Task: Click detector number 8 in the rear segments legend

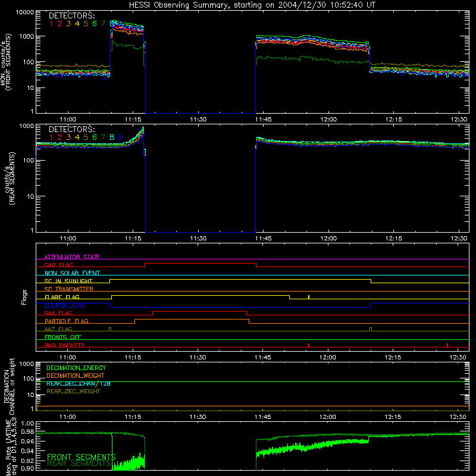Action: coord(112,137)
